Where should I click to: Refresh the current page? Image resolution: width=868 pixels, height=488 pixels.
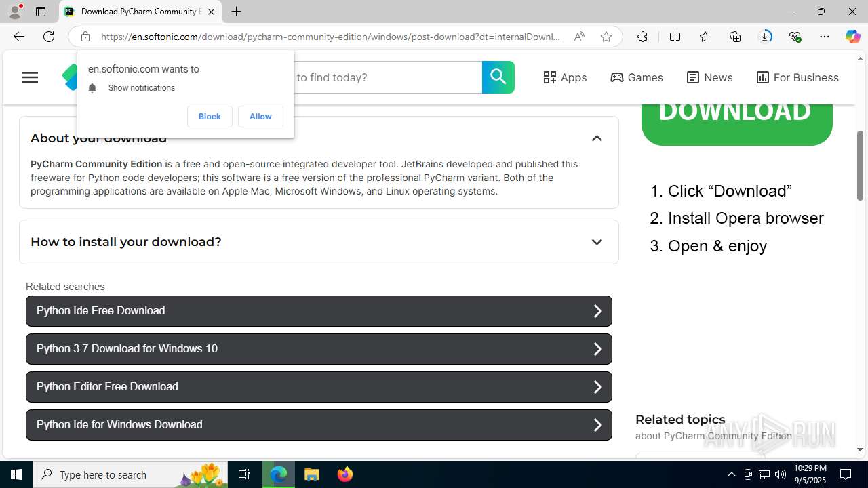[49, 37]
